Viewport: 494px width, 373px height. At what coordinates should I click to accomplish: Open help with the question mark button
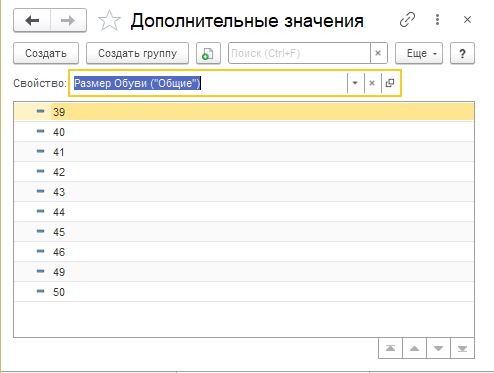(462, 53)
